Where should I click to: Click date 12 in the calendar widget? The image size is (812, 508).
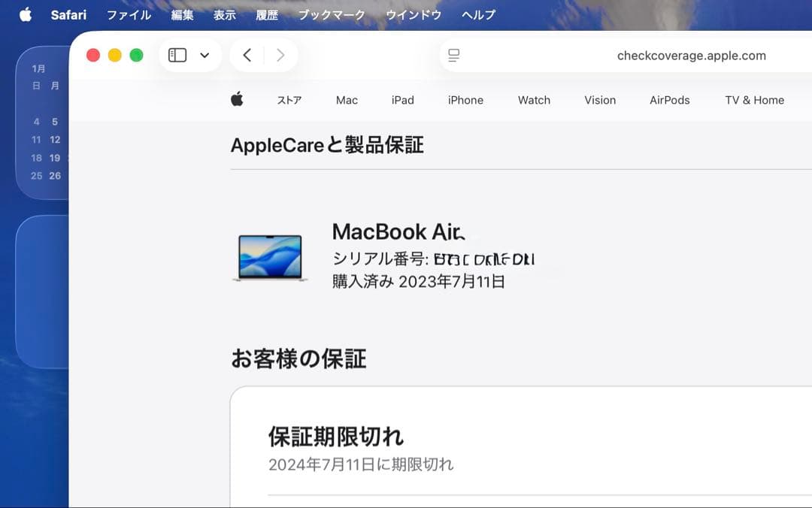(55, 140)
